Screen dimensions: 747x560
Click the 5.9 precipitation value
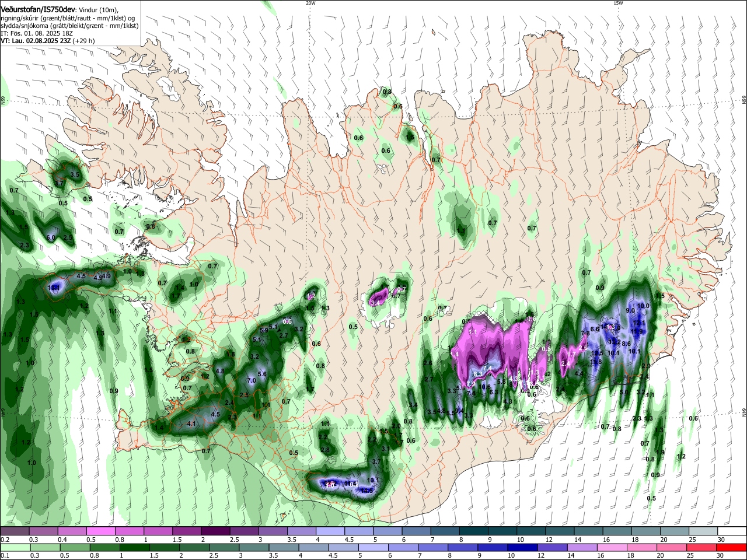pyautogui.click(x=264, y=330)
